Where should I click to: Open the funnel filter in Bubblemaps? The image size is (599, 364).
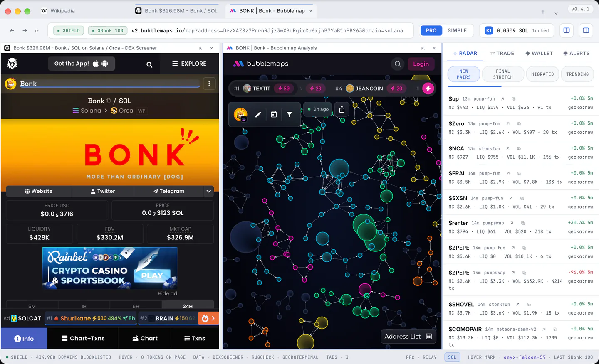(290, 114)
